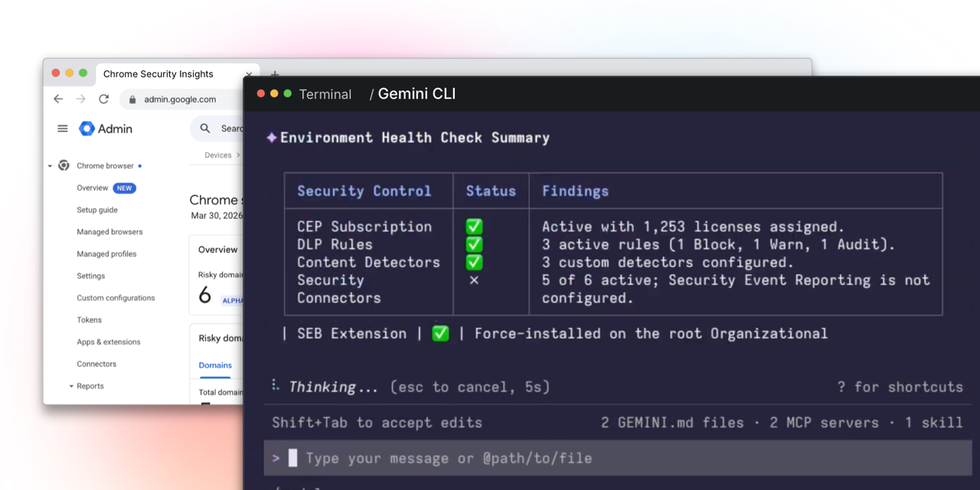This screenshot has height=490, width=980.
Task: Expand the Reports section arrow
Action: [x=71, y=387]
